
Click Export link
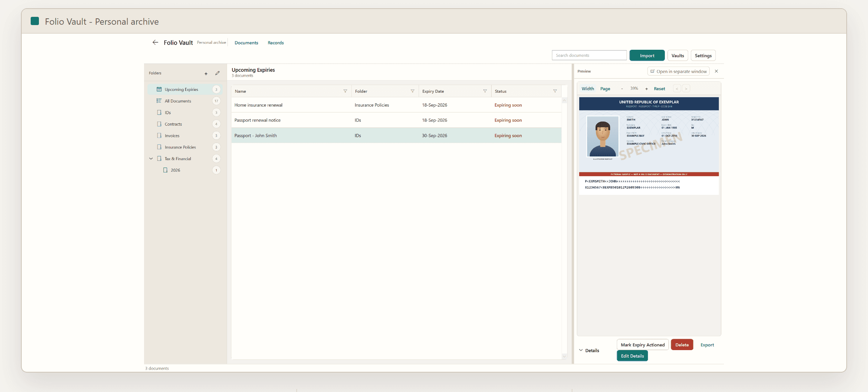tap(707, 345)
